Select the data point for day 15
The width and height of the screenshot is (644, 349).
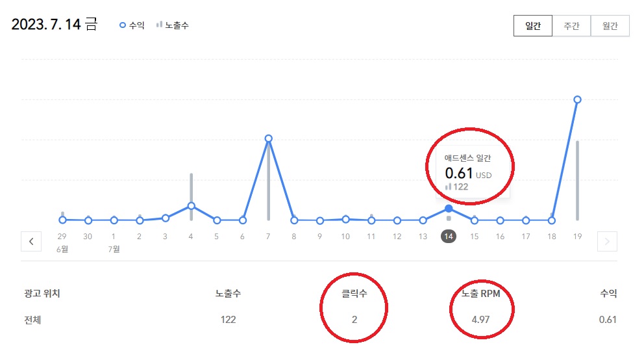click(475, 220)
